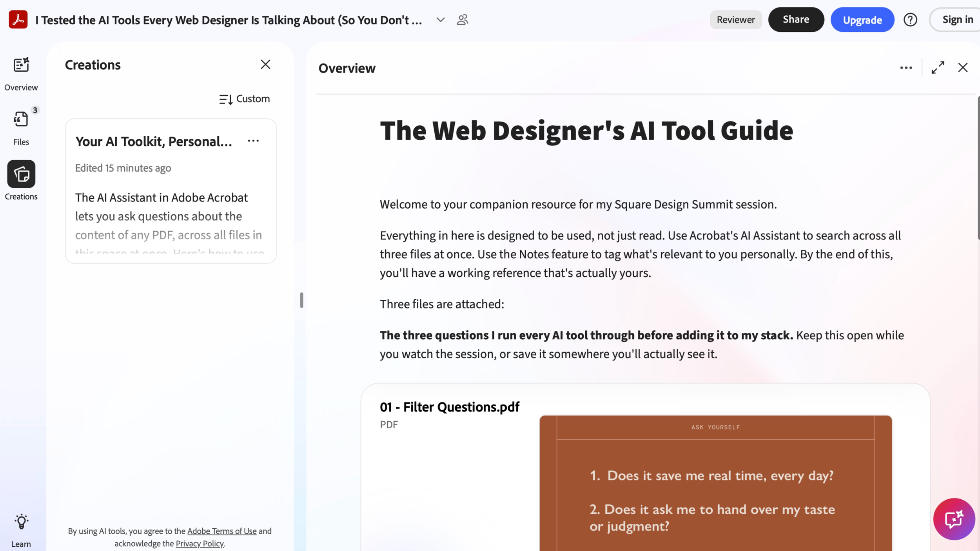Viewport: 980px width, 551px height.
Task: Expand the Overview panel to full screen
Action: pos(938,67)
